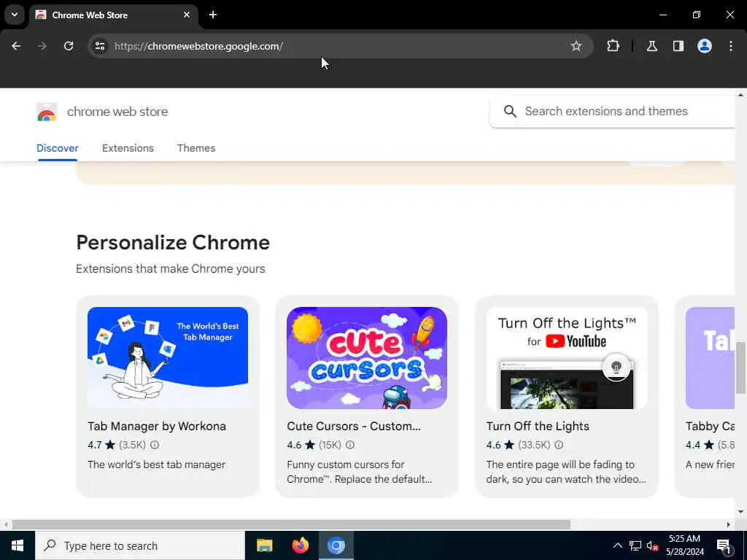
Task: Click the vertical scrollbar thumb
Action: 740,367
